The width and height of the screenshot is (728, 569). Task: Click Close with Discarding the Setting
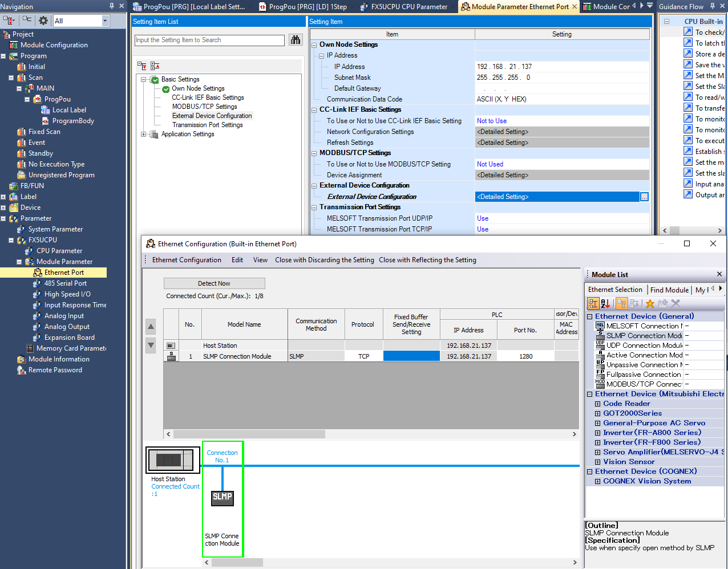(325, 260)
